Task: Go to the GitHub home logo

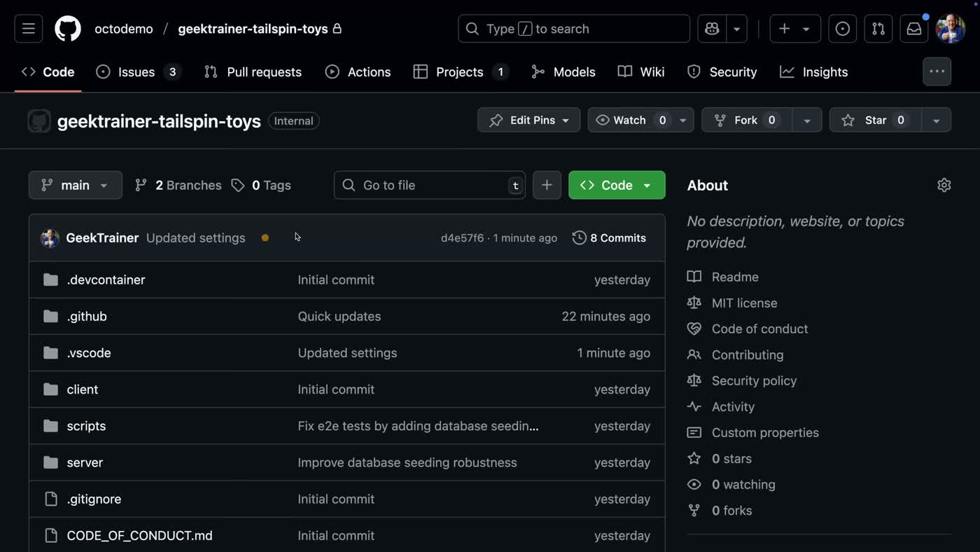Action: coord(68,29)
